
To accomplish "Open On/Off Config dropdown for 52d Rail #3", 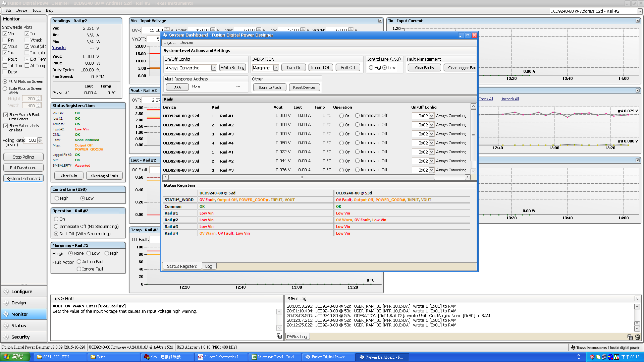I will coord(431,134).
